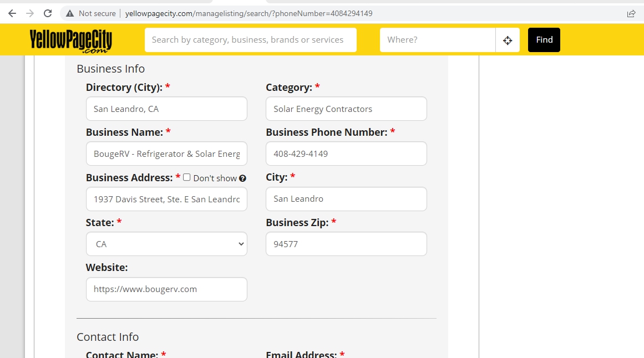Edit the Business Phone Number field
This screenshot has width=644, height=358.
pos(346,154)
